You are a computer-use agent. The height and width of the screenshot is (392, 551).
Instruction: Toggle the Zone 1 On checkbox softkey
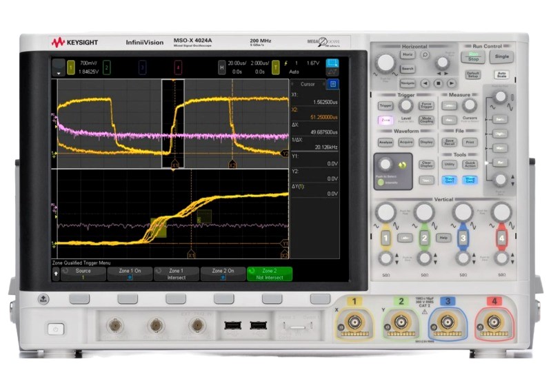point(128,274)
